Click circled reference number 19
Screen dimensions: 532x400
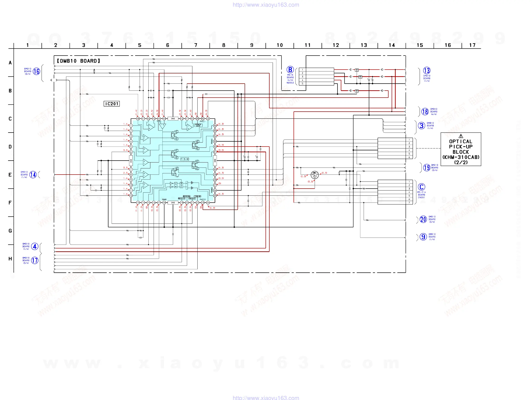point(426,168)
